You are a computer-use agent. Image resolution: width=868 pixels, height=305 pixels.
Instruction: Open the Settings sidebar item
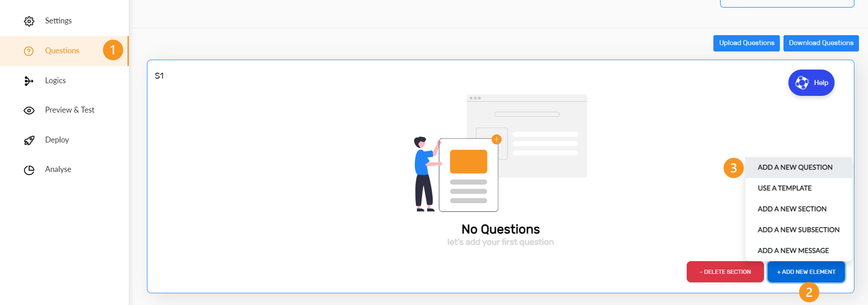tap(64, 21)
